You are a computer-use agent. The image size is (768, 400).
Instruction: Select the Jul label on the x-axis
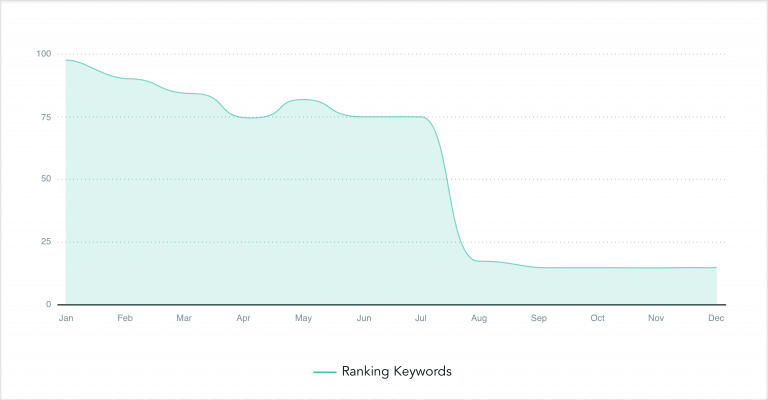pos(421,318)
